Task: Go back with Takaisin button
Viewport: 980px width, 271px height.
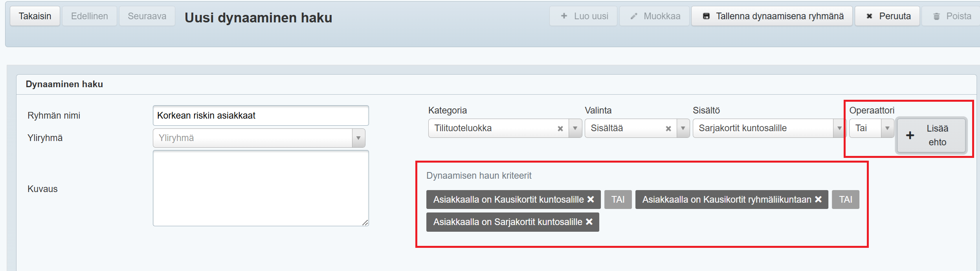Action: click(35, 16)
